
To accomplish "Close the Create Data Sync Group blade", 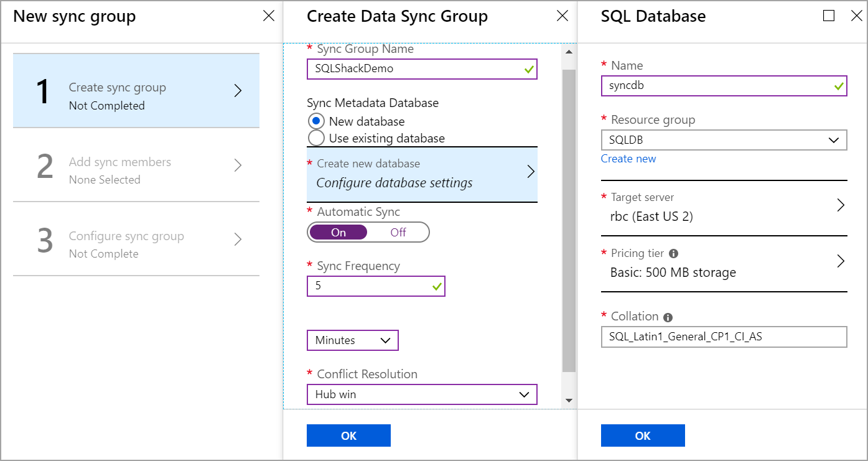I will pyautogui.click(x=562, y=16).
